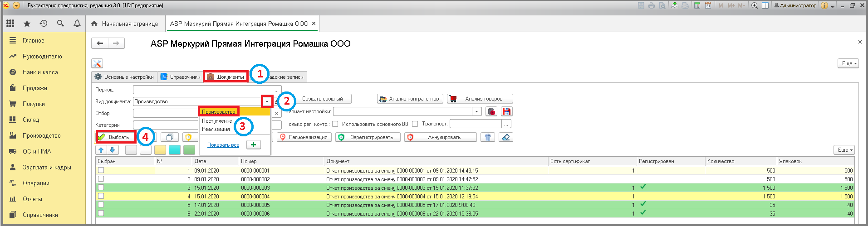Screen dimensions: 868x226
Task: Tick the checkbox for document 0000-000001
Action: (x=101, y=170)
